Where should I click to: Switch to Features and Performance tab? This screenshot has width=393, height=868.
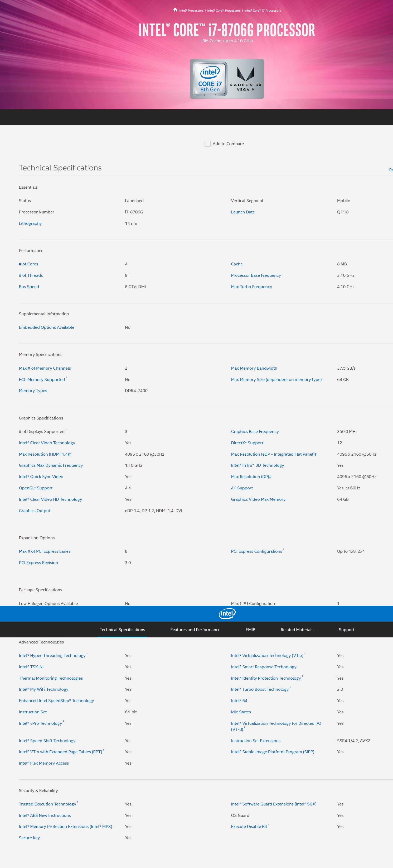195,629
